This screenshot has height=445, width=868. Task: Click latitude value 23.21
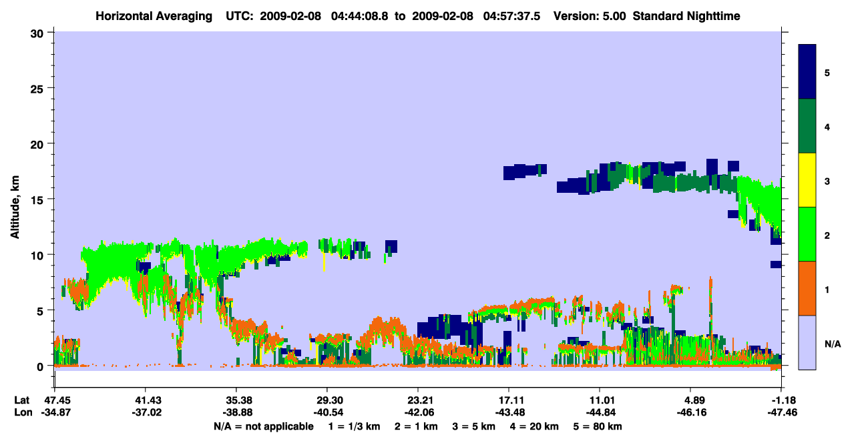click(418, 400)
